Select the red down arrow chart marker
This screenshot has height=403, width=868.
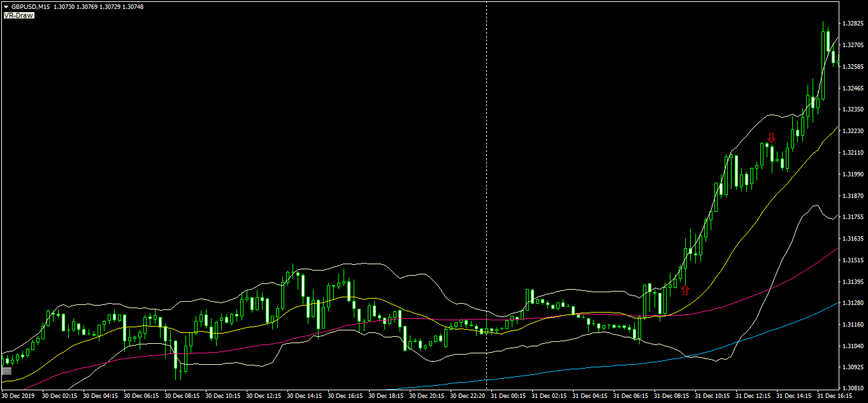(771, 138)
